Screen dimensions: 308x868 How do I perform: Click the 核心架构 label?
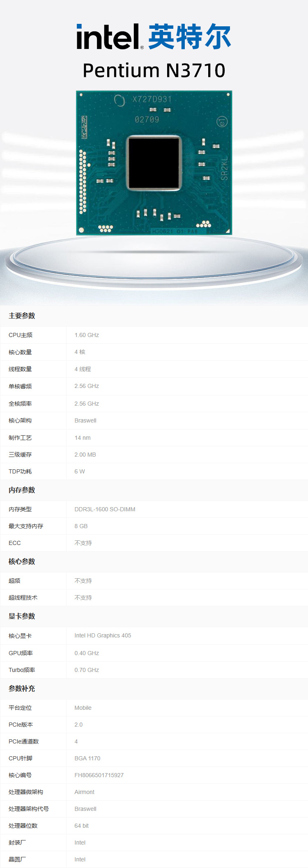click(20, 420)
